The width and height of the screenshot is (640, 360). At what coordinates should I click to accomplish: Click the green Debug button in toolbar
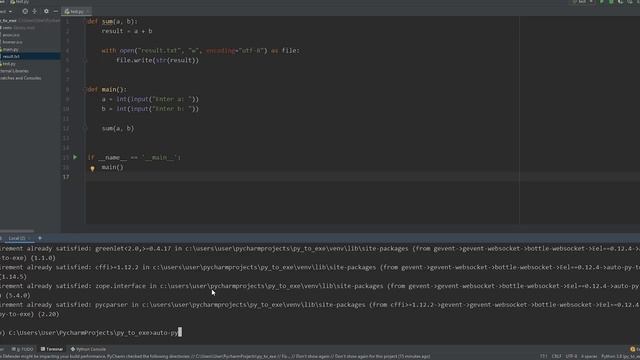(x=611, y=2)
